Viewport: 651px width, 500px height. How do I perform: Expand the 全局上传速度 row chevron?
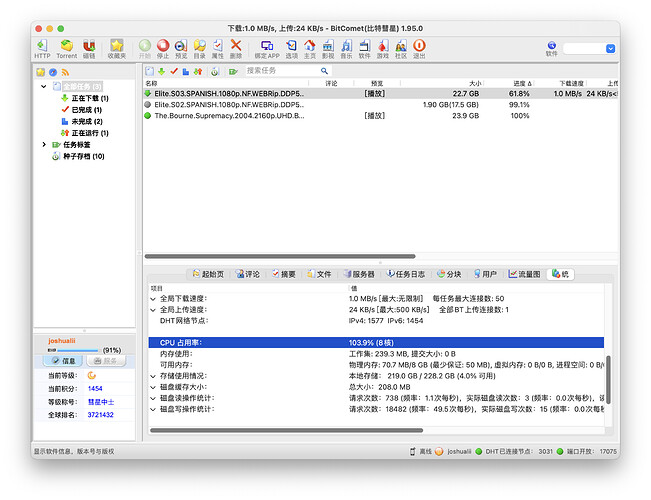(x=153, y=310)
